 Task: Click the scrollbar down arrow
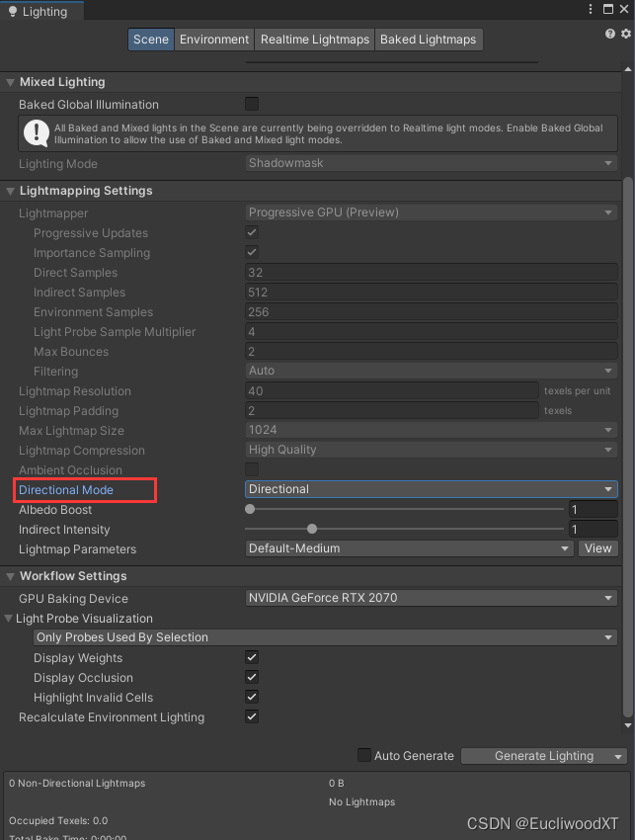click(x=628, y=725)
